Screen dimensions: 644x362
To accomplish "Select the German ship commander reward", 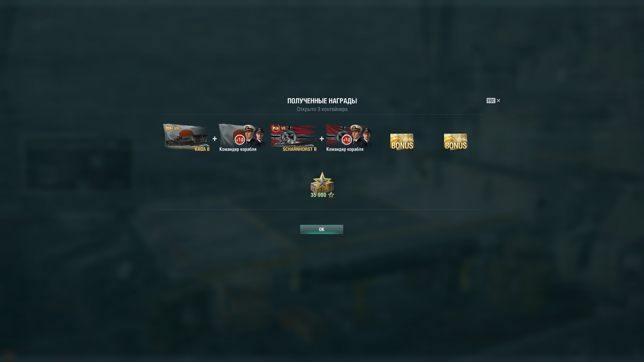I will point(349,137).
